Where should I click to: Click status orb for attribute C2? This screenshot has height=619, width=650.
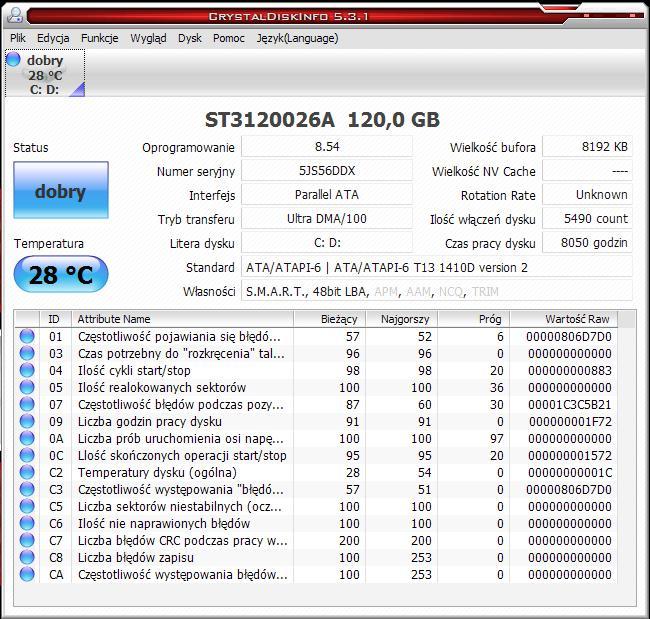(27, 472)
